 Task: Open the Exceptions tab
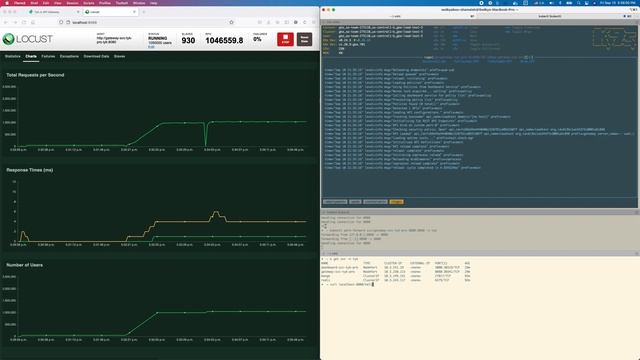tap(69, 56)
